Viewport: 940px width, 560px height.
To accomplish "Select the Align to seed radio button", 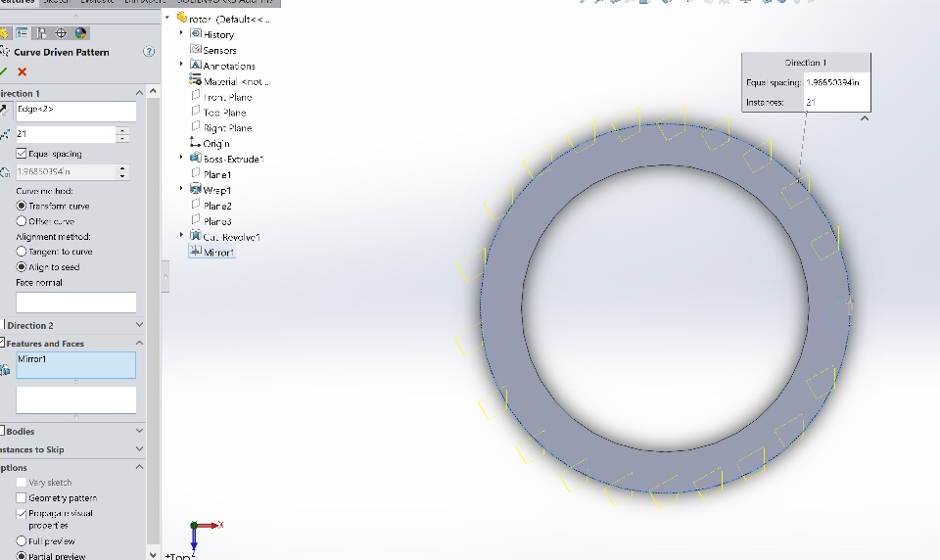I will point(22,267).
